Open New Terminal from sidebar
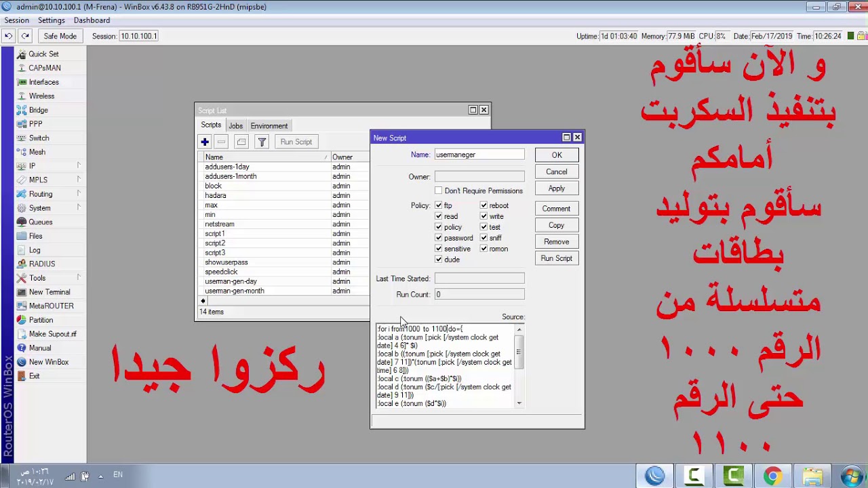 [50, 292]
